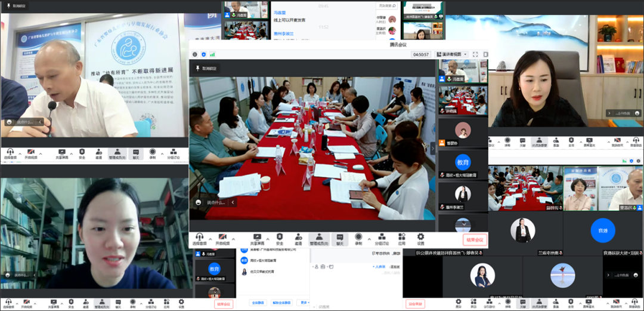Expand share screen caret in main 腾讯会议 window
The height and width of the screenshot is (311, 644).
[268, 239]
